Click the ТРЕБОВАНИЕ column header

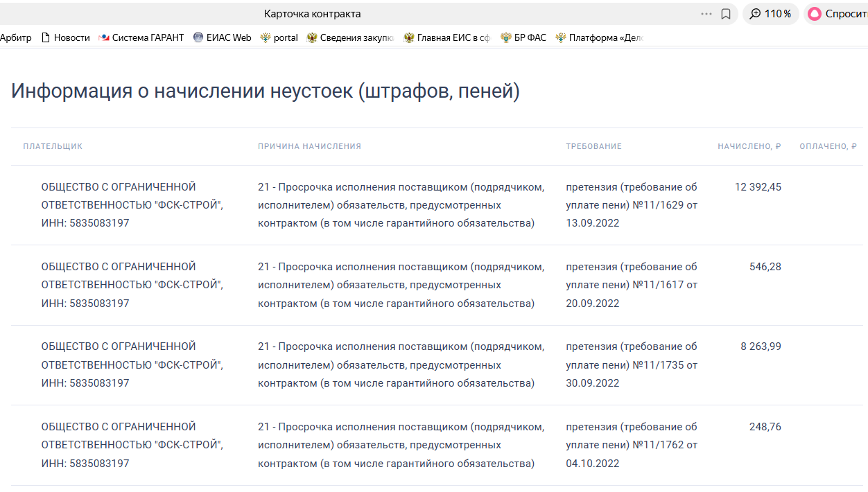tap(594, 146)
